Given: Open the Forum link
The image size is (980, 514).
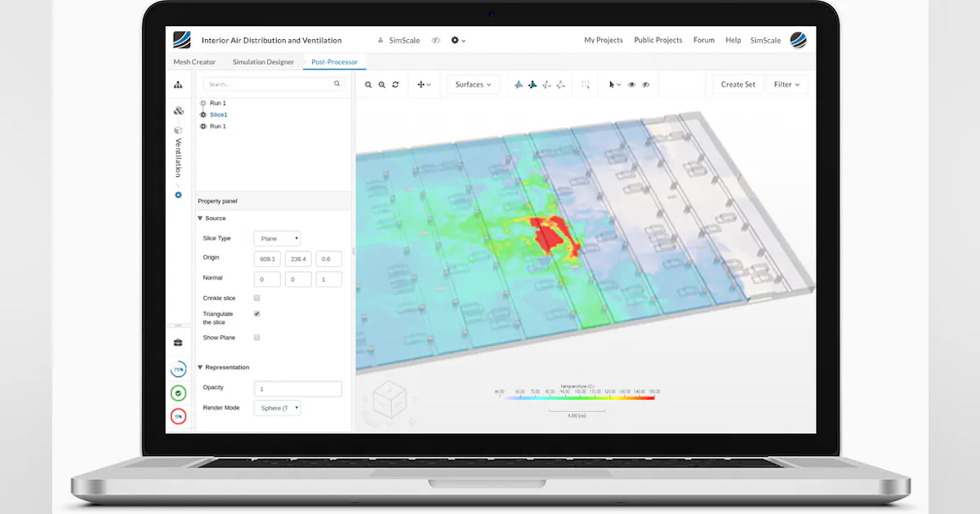Looking at the screenshot, I should pyautogui.click(x=704, y=40).
